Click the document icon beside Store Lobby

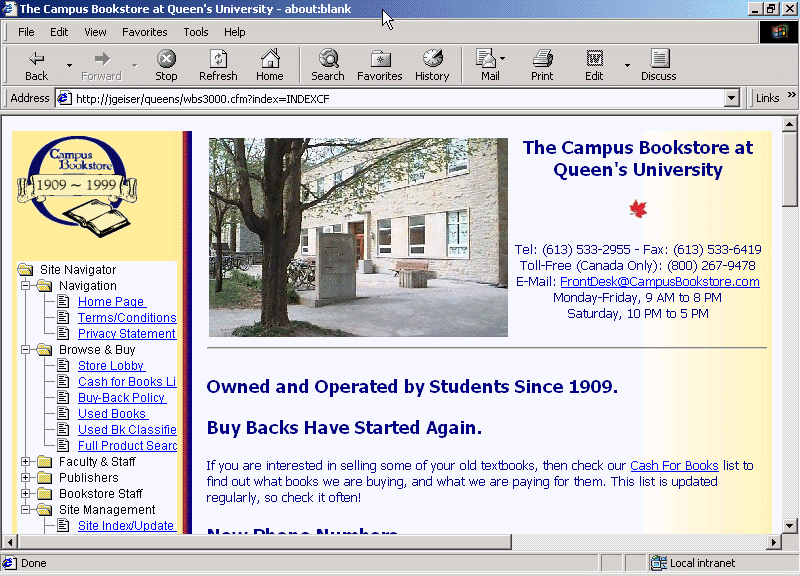[x=63, y=365]
